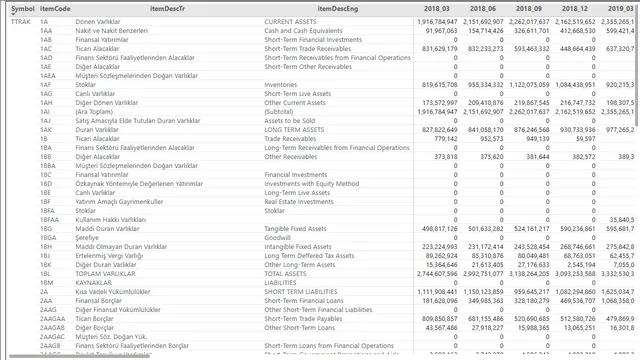Select the 'Other Long-Term Assets' cell
The image size is (640, 360).
pyautogui.click(x=300, y=264)
